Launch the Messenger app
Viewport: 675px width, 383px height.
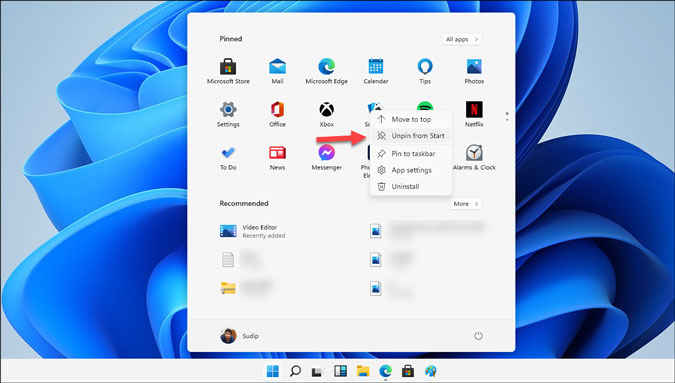click(x=326, y=158)
